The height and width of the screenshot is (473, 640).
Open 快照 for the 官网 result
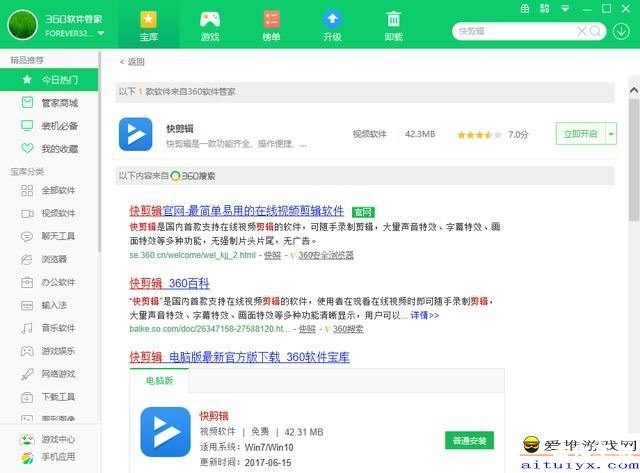(273, 255)
